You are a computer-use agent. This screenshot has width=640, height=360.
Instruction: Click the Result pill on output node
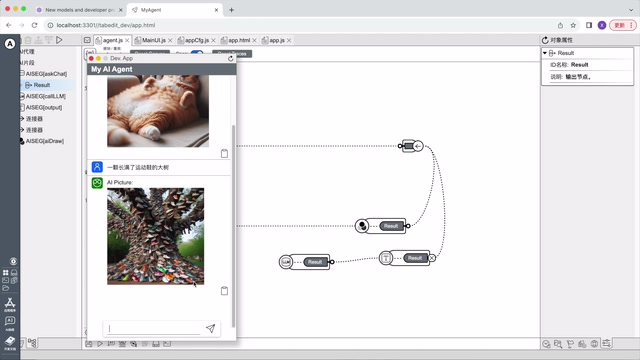click(415, 258)
